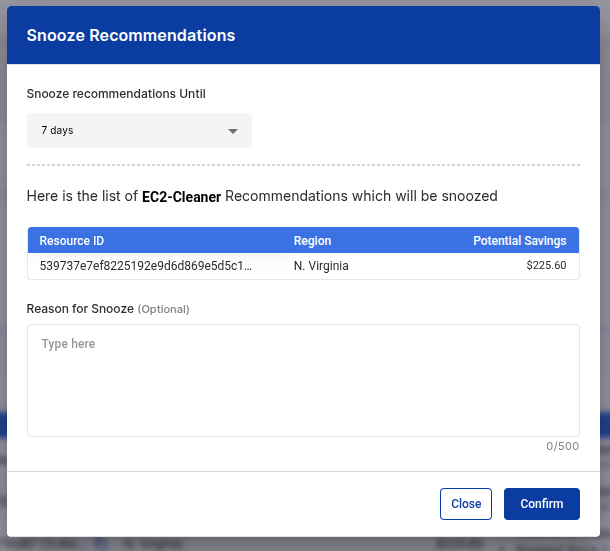
Task: Select the truncated resource ID starting with 539737e7
Action: pos(145,266)
